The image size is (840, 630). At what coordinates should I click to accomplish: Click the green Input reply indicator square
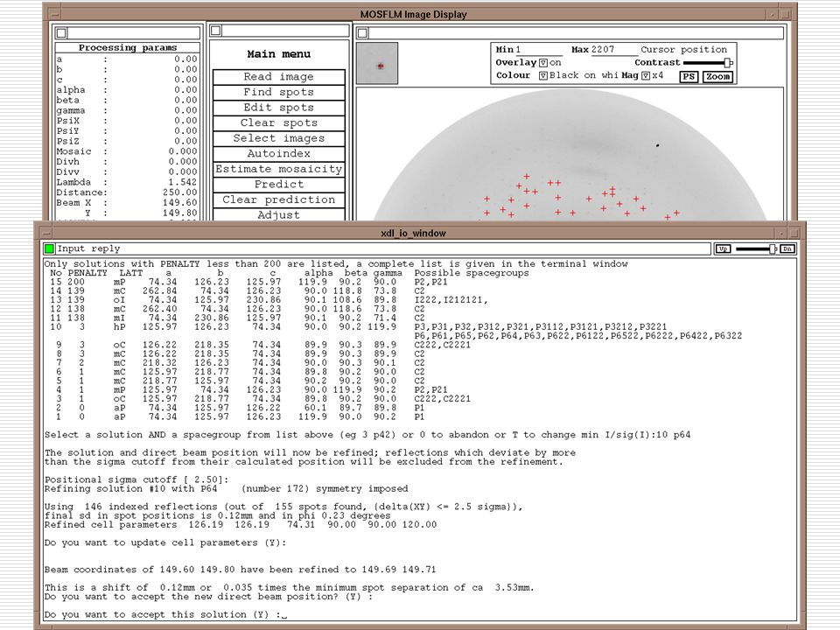[50, 248]
